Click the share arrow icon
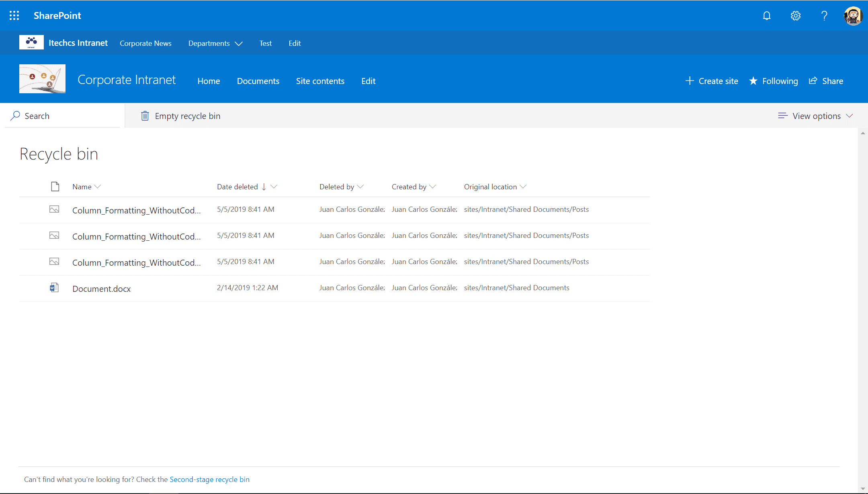The image size is (868, 494). point(813,80)
